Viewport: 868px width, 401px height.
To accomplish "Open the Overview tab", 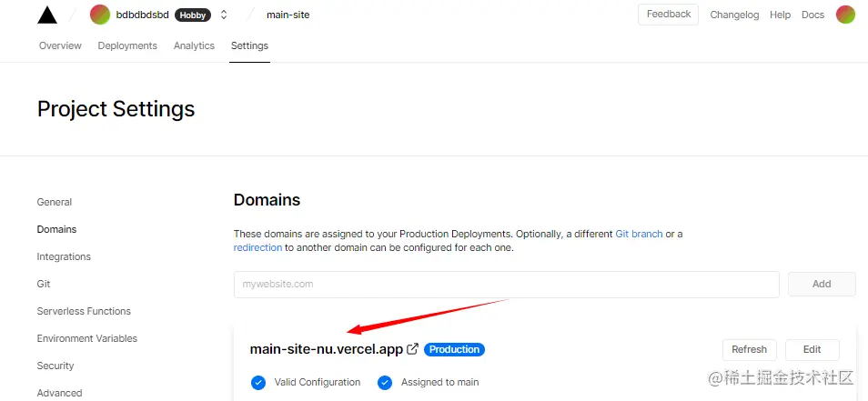I will coord(60,45).
